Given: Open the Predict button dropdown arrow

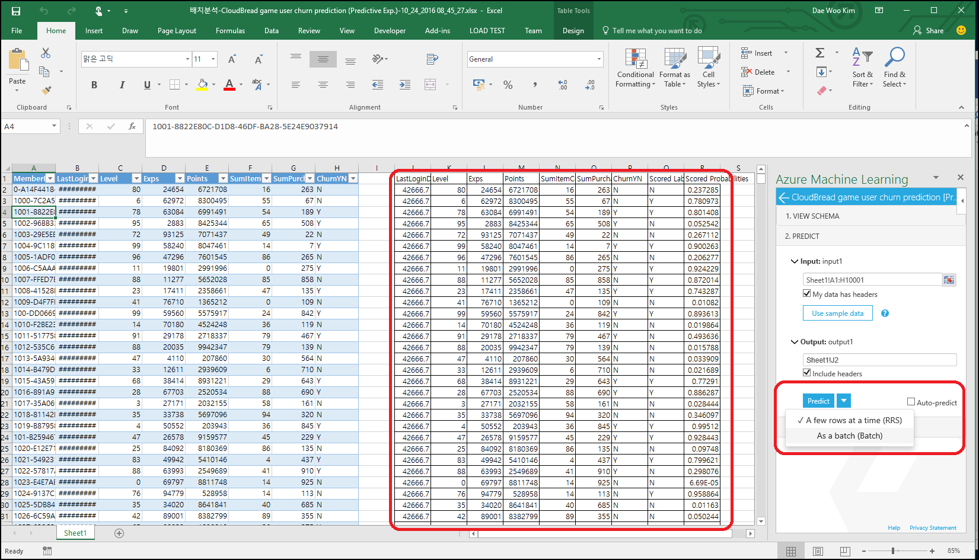Looking at the screenshot, I should click(844, 401).
